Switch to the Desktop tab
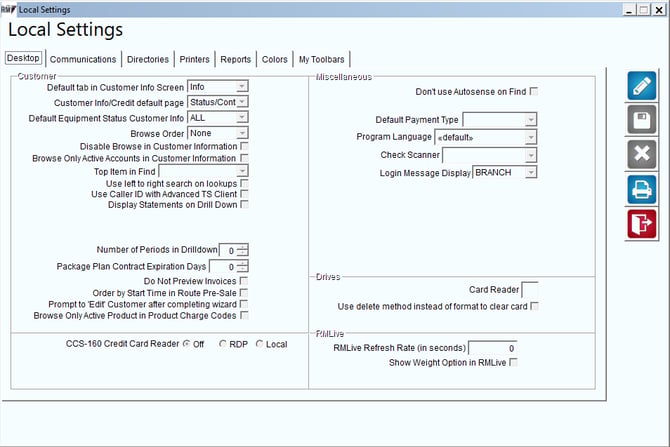Screen dimensions: 670x447 [23, 58]
